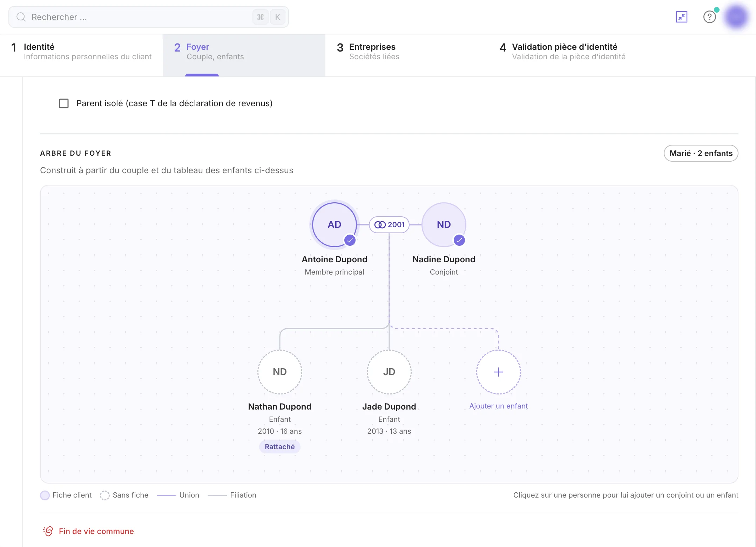Select Nadine Dupond's ND avatar
The image size is (756, 547).
point(444,224)
